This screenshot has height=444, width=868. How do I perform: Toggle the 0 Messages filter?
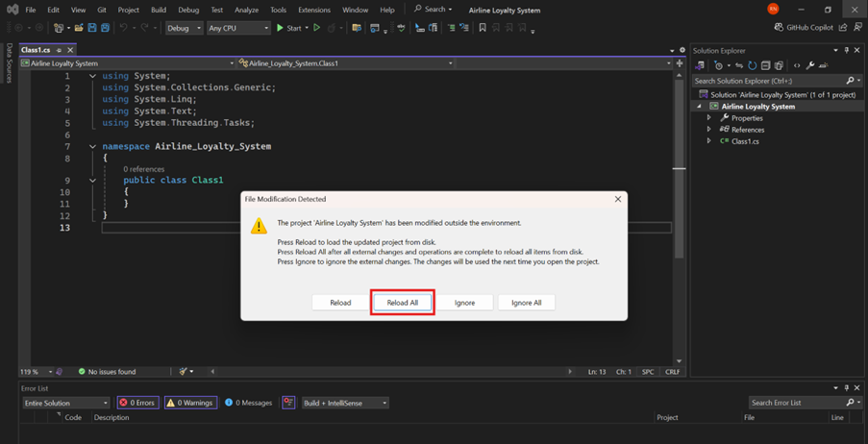coord(249,403)
